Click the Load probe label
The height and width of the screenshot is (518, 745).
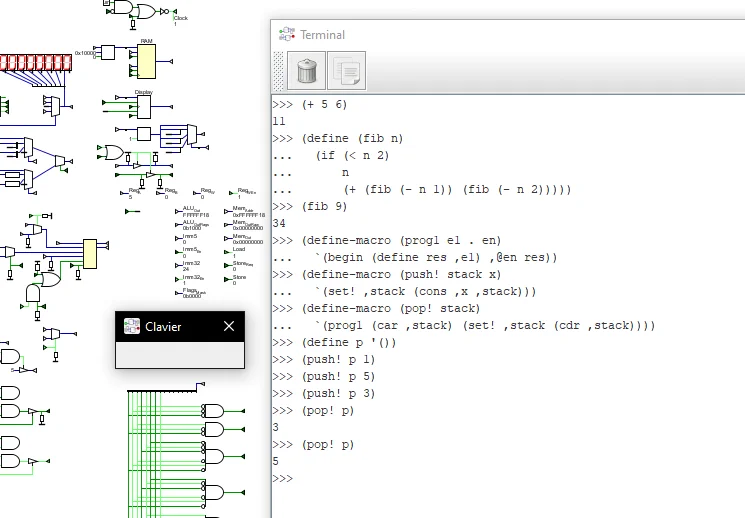(239, 249)
